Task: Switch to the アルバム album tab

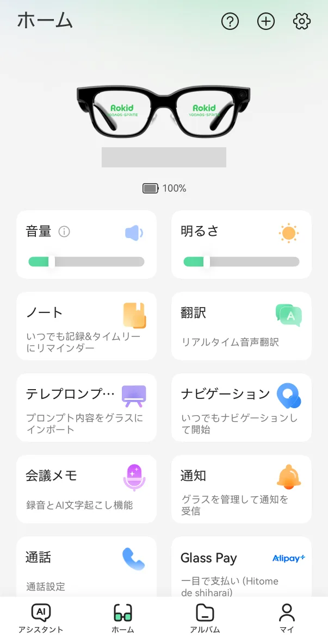Action: 205,618
